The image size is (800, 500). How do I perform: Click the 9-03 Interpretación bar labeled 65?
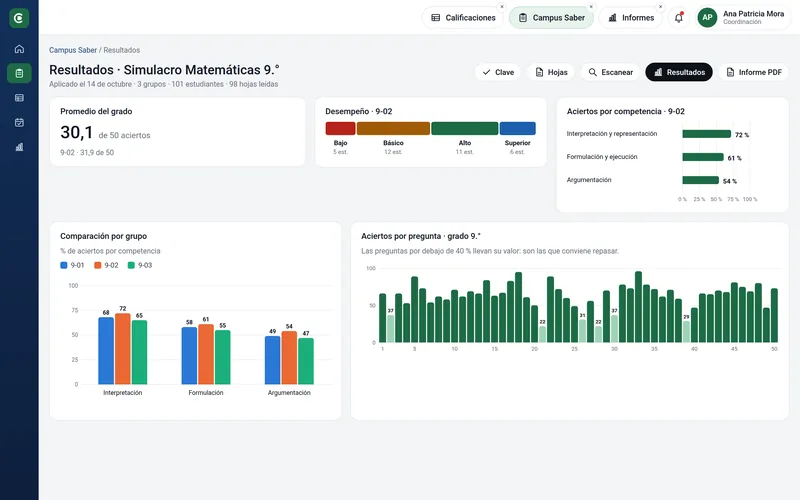tap(139, 353)
